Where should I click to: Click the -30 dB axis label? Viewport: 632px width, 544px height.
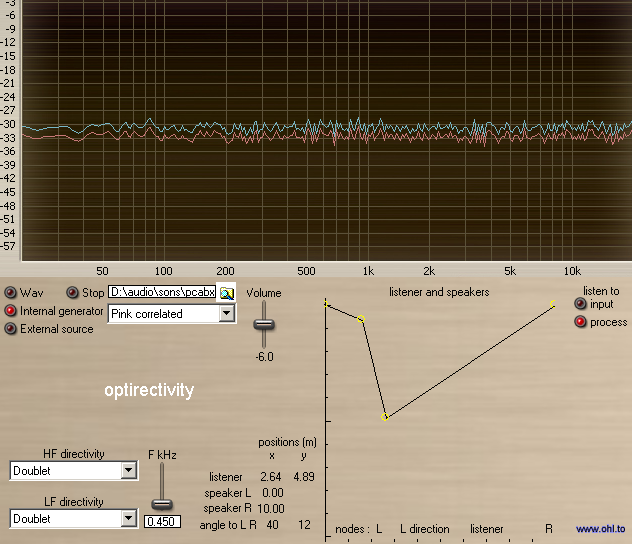pyautogui.click(x=8, y=124)
